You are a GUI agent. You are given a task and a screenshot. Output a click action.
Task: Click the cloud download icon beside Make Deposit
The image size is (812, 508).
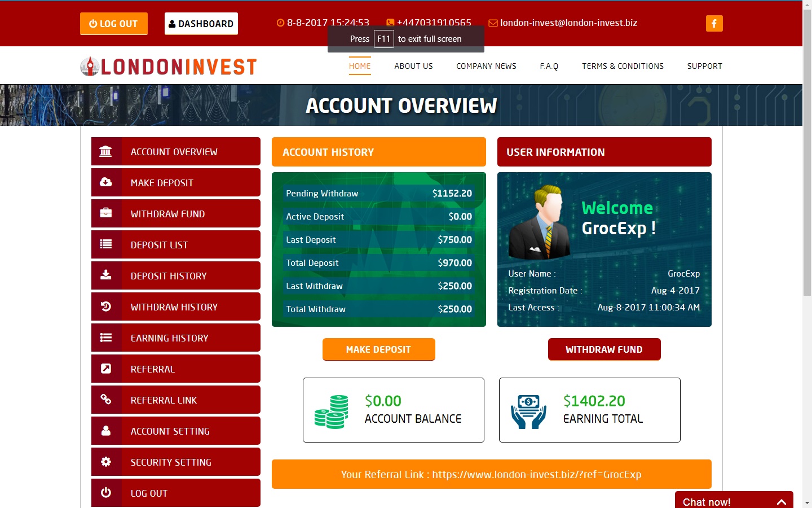pos(105,182)
